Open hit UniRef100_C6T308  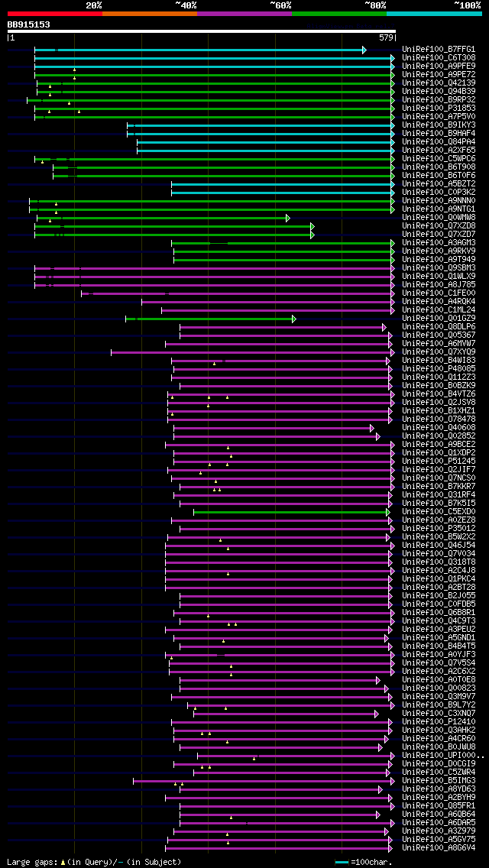[x=439, y=57]
